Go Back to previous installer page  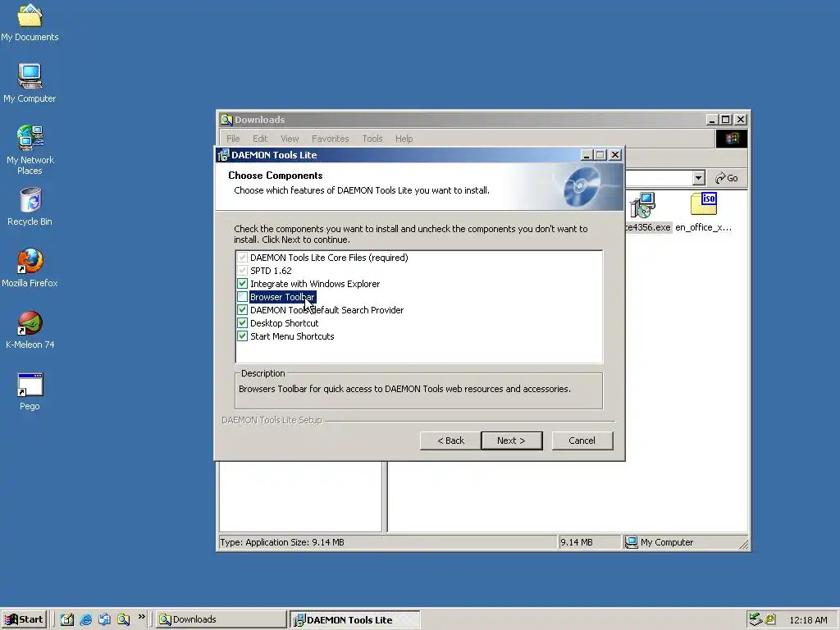[450, 441]
